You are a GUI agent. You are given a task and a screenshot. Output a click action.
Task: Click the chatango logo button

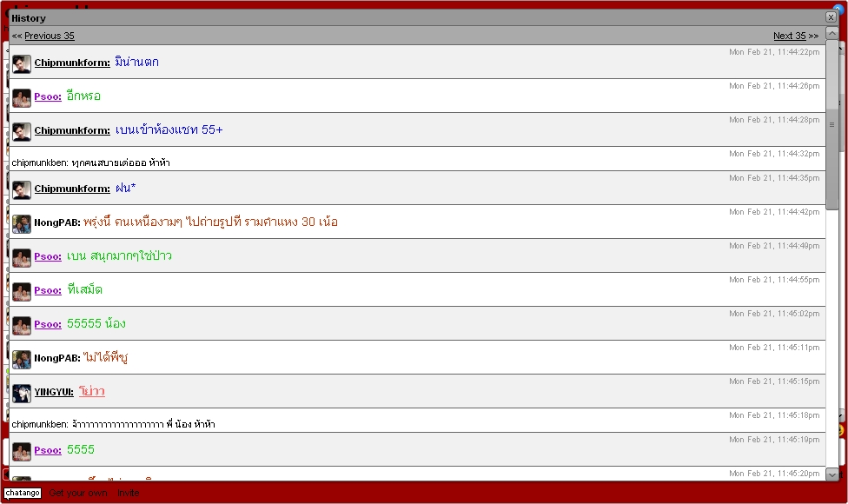pyautogui.click(x=23, y=494)
